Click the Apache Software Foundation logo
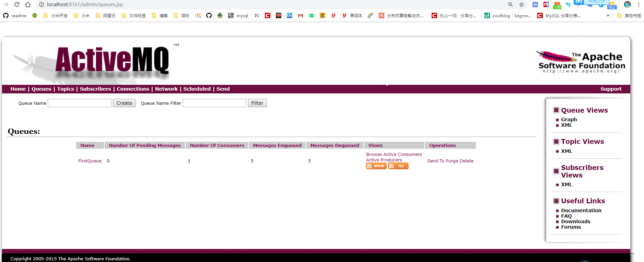This screenshot has height=262, width=644. pos(581,62)
